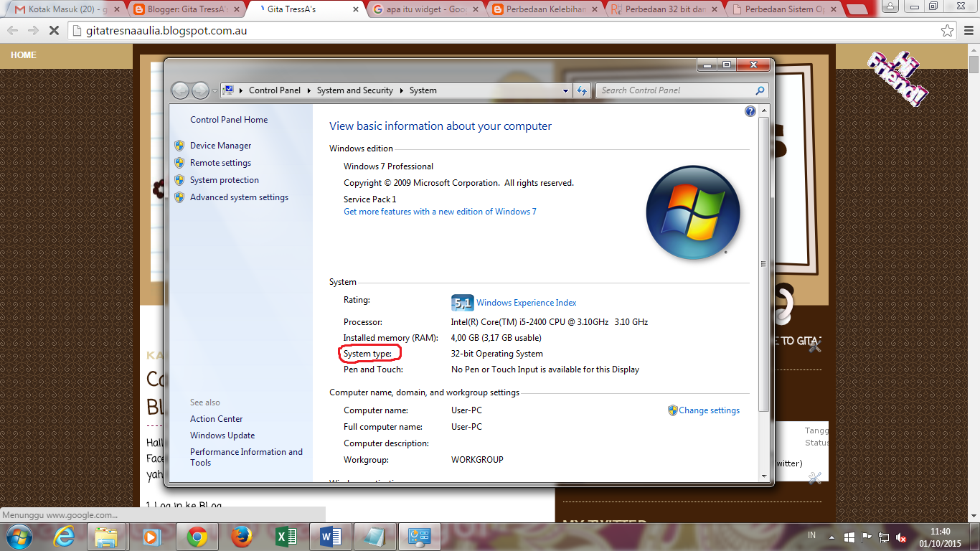
Task: Switch to the Kotak Masuk Gmail tab
Action: pyautogui.click(x=67, y=9)
